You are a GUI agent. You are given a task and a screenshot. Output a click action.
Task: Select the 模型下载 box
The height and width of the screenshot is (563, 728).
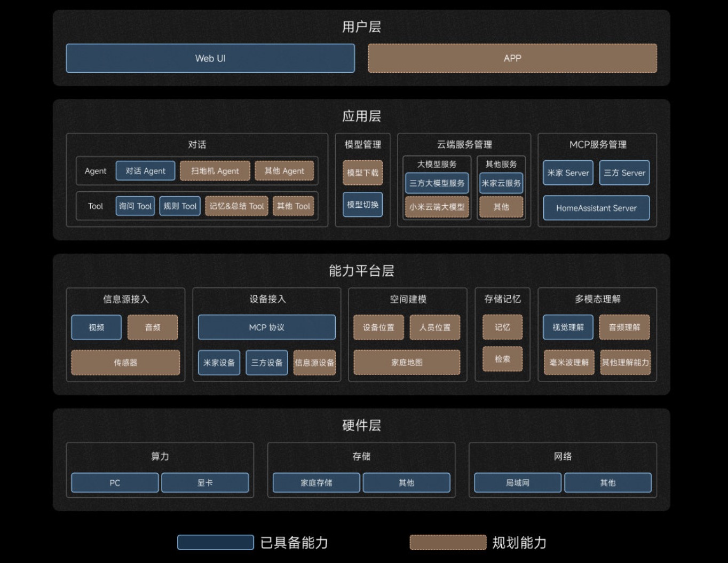[x=362, y=173]
